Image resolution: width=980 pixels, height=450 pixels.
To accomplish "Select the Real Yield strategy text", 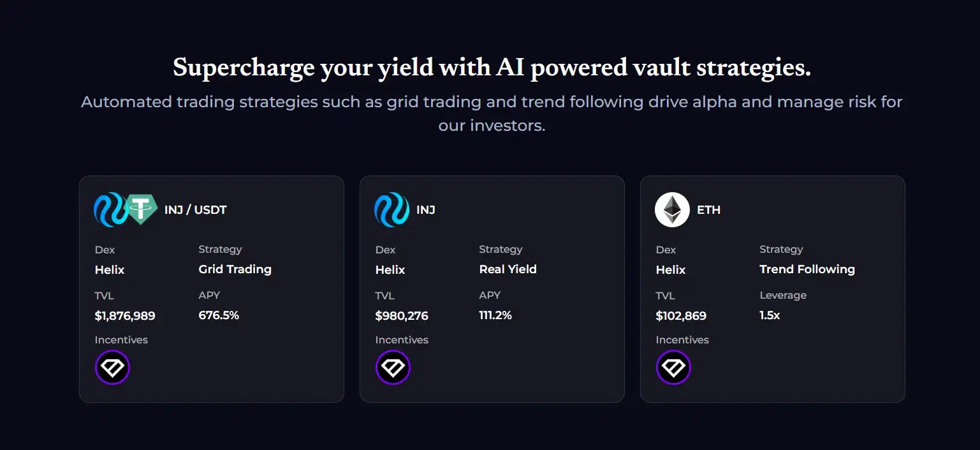I will click(508, 269).
